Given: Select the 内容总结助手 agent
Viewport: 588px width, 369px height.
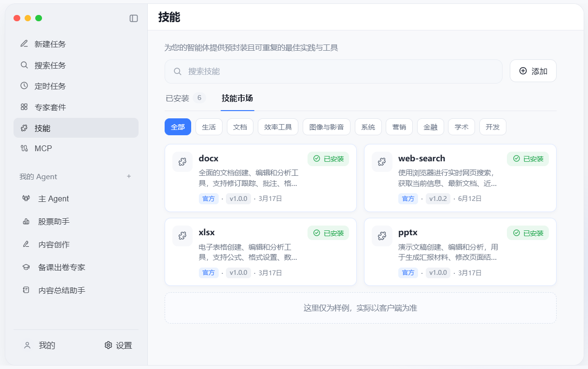Looking at the screenshot, I should click(x=76, y=290).
